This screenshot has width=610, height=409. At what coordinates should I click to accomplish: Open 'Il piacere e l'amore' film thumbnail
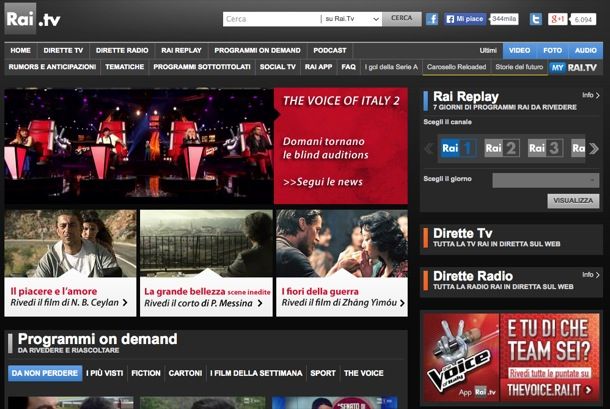coord(70,243)
